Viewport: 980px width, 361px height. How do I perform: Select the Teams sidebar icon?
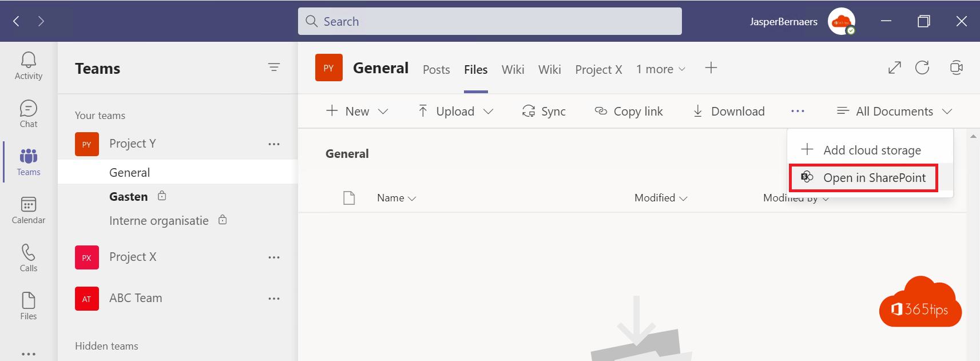click(x=29, y=162)
